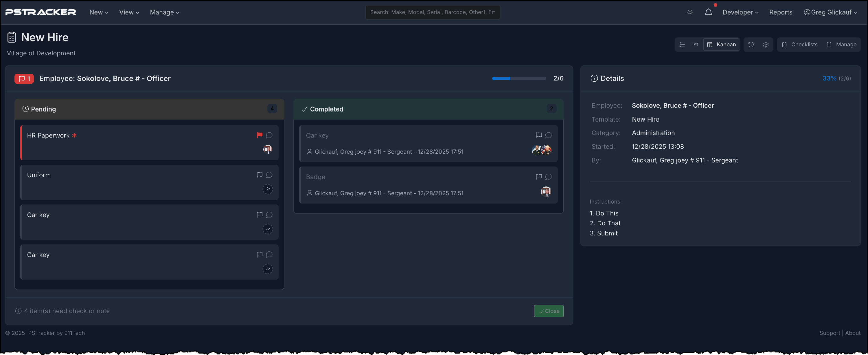This screenshot has height=355, width=868.
Task: Open the Checklists button
Action: 799,45
